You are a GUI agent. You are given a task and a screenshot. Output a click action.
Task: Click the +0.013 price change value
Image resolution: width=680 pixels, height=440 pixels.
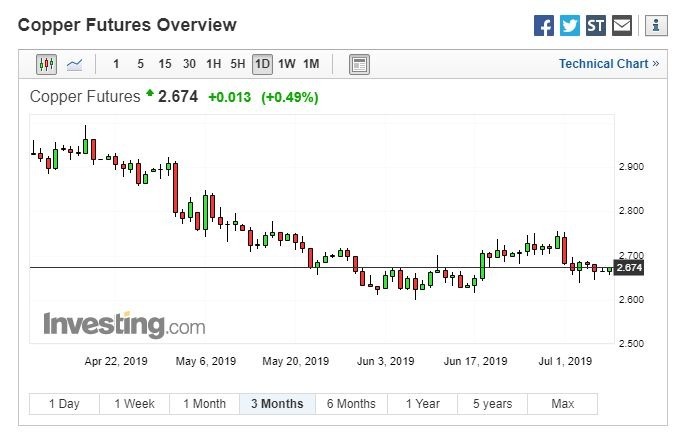pos(230,97)
